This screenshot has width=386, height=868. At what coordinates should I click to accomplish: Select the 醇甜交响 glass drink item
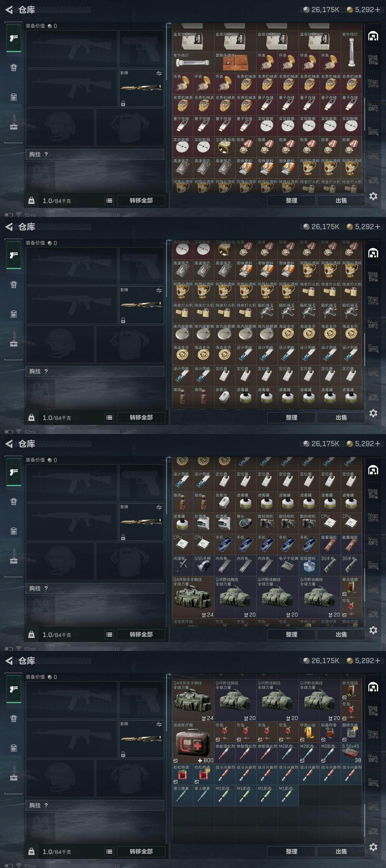[x=352, y=732]
